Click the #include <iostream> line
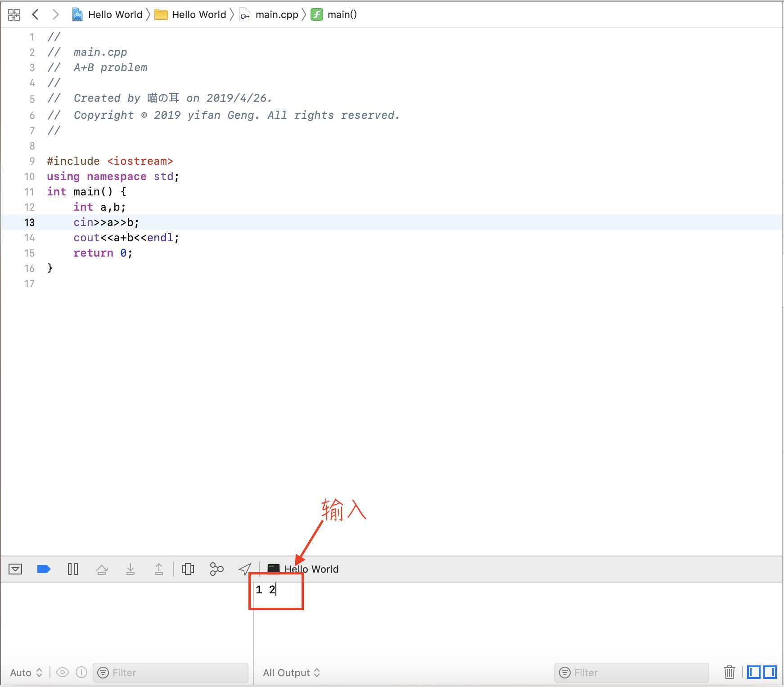This screenshot has width=784, height=687. [x=110, y=161]
